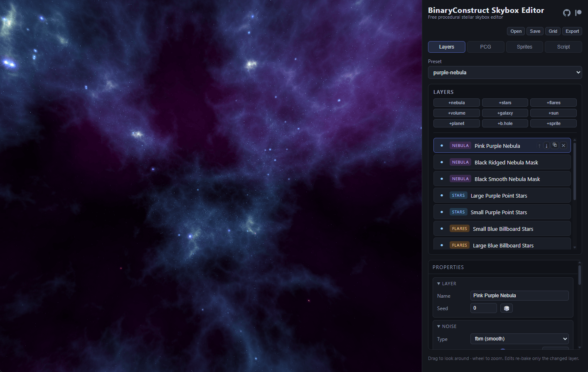Switch to the Layers tab
588x372 pixels.
447,47
